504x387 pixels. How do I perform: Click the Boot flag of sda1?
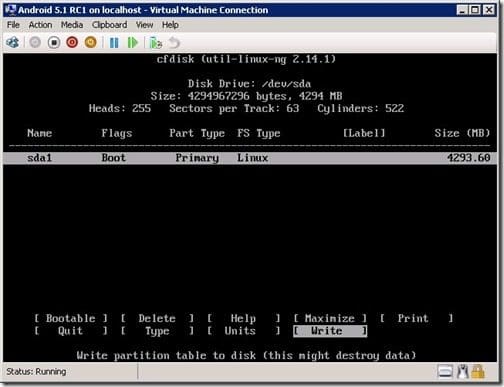click(114, 158)
